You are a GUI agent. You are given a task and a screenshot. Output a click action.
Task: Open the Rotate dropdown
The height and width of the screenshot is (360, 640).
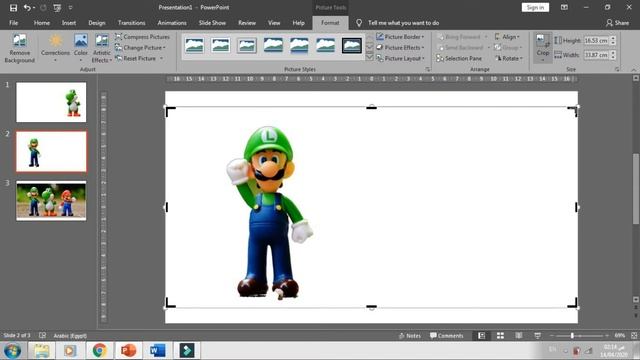[509, 58]
